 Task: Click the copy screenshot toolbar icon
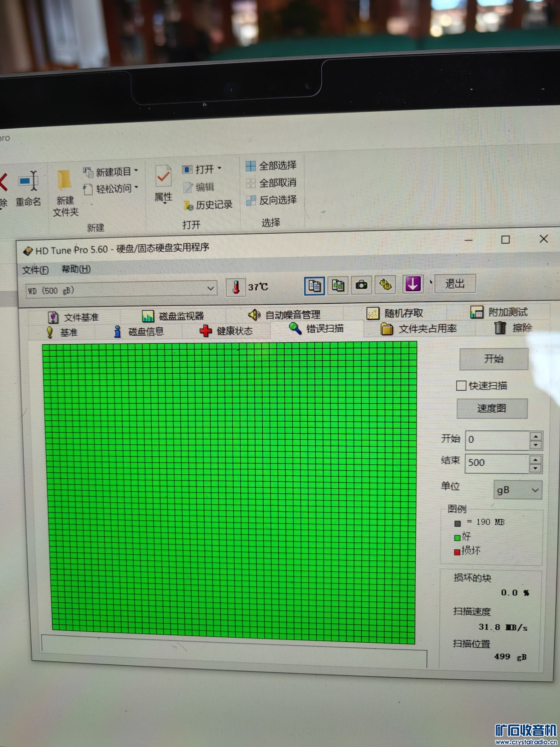[x=338, y=286]
